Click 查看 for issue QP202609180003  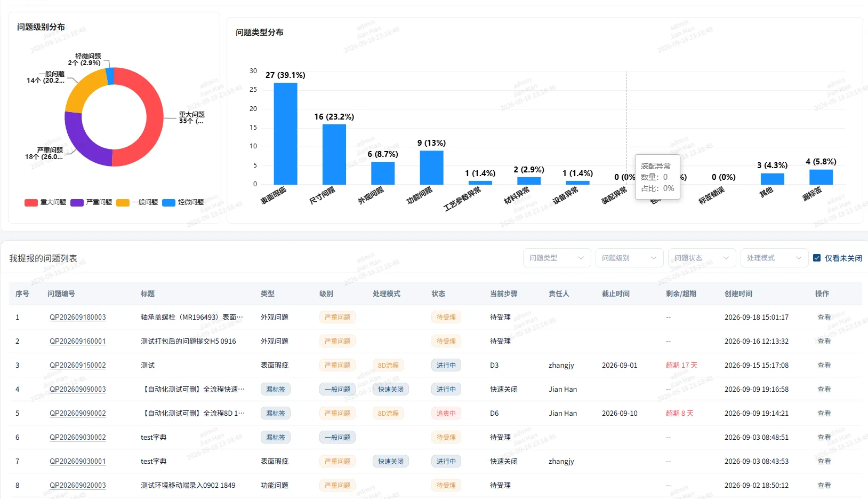click(x=824, y=317)
